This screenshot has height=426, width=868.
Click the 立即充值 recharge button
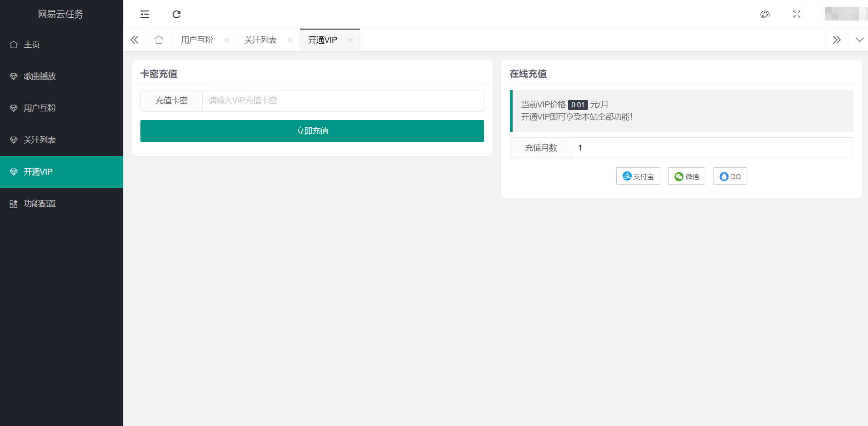tap(312, 130)
